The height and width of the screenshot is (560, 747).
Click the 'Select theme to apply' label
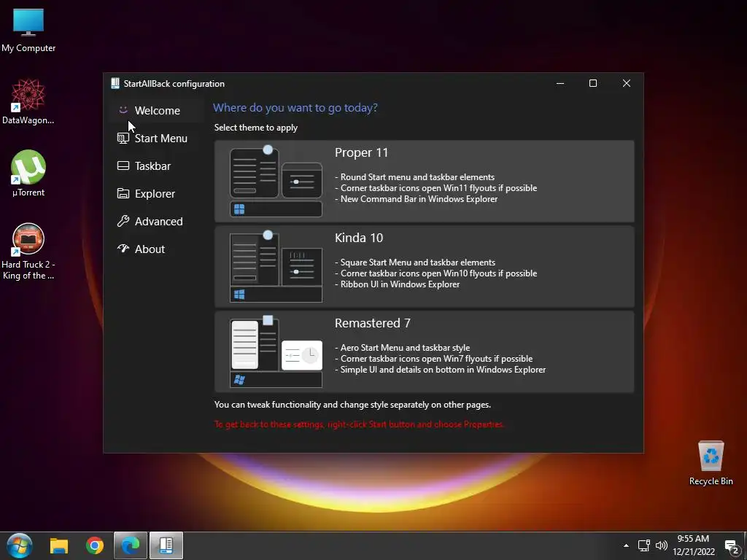pyautogui.click(x=256, y=128)
